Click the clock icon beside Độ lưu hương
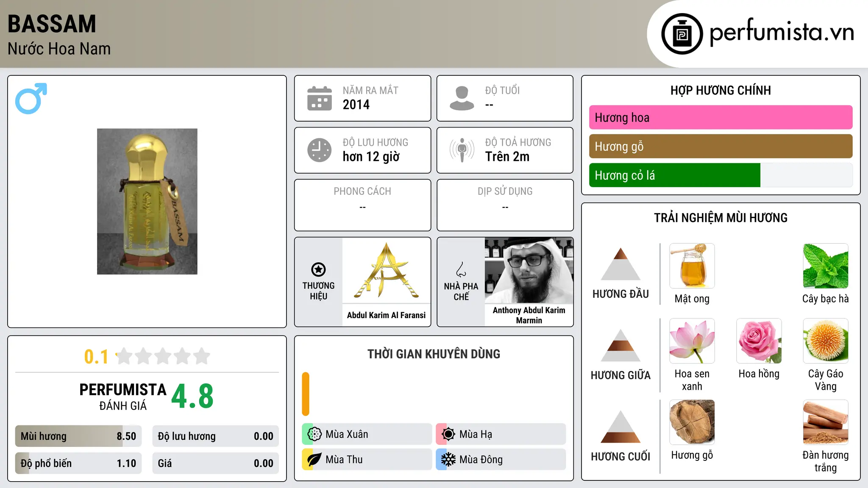 click(320, 150)
